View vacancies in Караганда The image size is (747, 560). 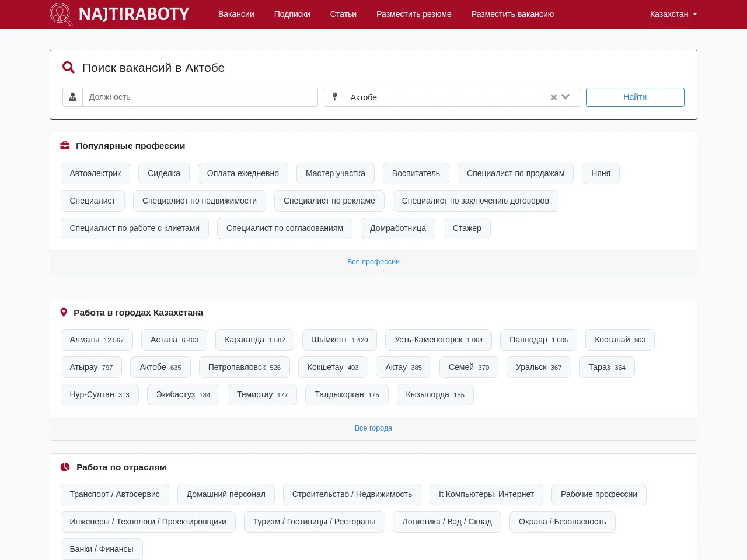(255, 339)
